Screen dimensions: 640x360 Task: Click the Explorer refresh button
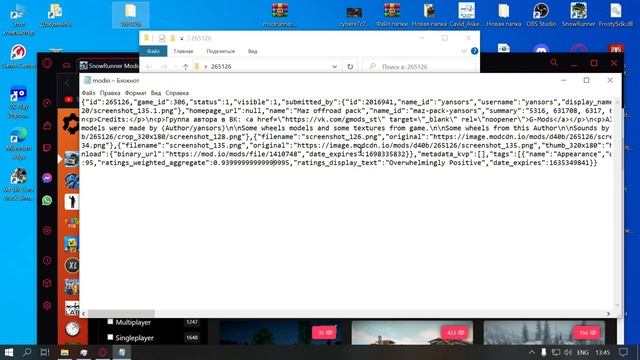pos(350,67)
